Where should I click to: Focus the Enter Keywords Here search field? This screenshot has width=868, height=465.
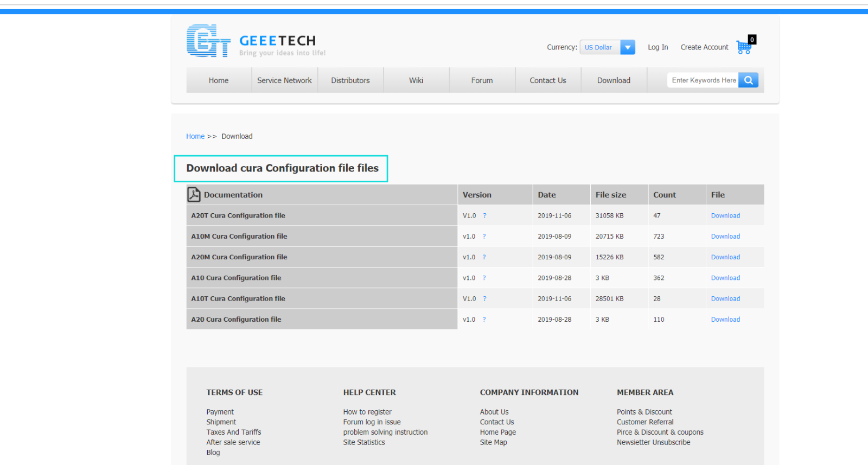[x=703, y=80]
